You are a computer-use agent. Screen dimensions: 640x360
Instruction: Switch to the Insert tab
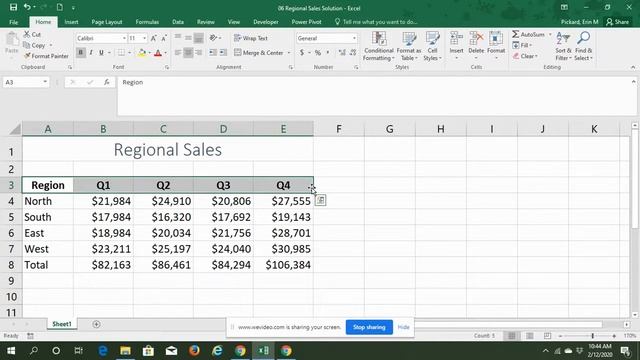point(71,22)
